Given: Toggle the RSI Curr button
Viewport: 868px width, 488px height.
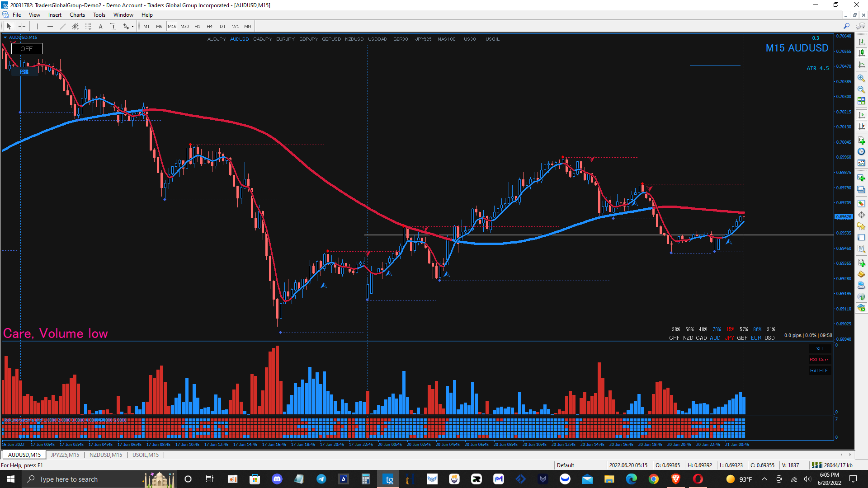Looking at the screenshot, I should coord(819,360).
